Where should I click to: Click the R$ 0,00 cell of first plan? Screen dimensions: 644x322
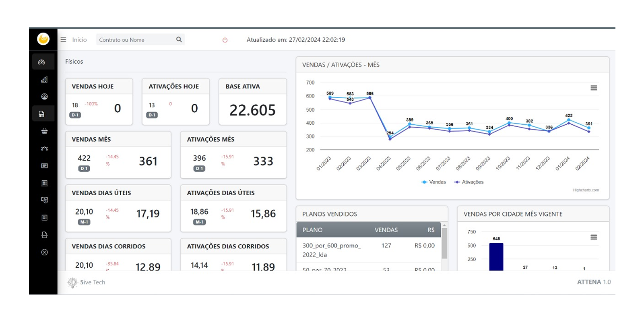point(424,246)
